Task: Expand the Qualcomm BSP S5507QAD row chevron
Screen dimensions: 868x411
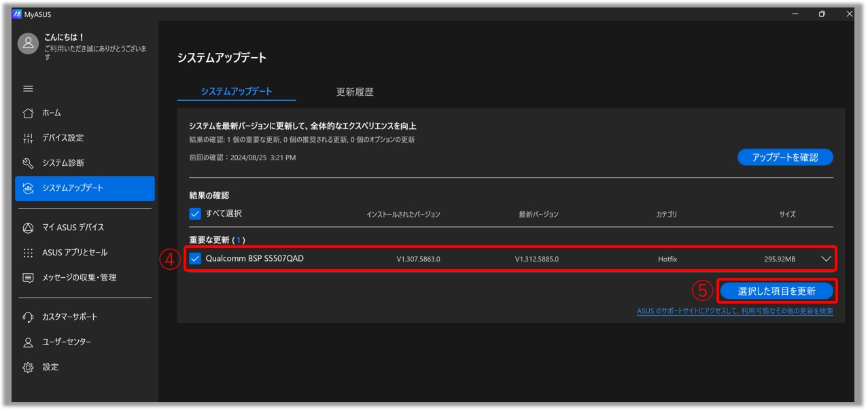Action: pos(827,259)
